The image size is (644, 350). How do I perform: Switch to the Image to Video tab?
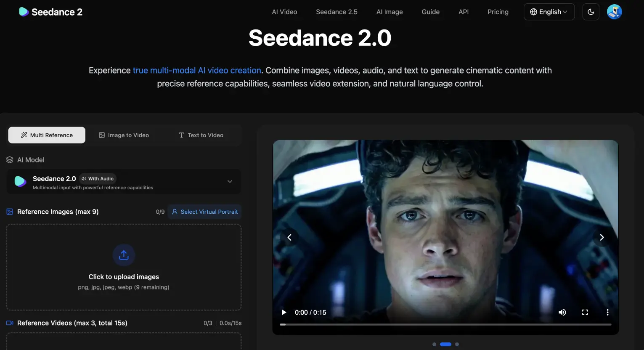124,135
